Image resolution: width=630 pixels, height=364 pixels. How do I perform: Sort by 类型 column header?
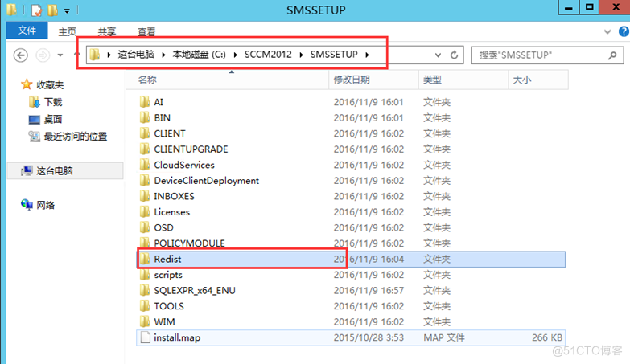click(463, 80)
